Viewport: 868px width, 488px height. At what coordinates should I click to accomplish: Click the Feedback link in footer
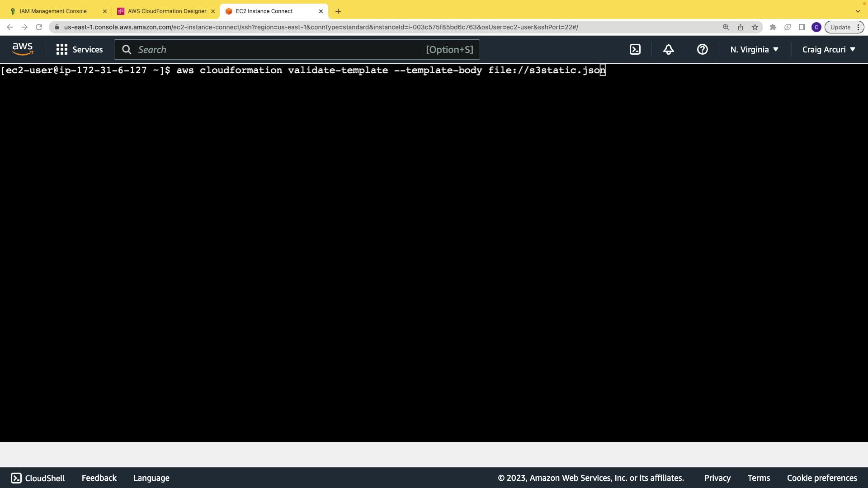(99, 478)
